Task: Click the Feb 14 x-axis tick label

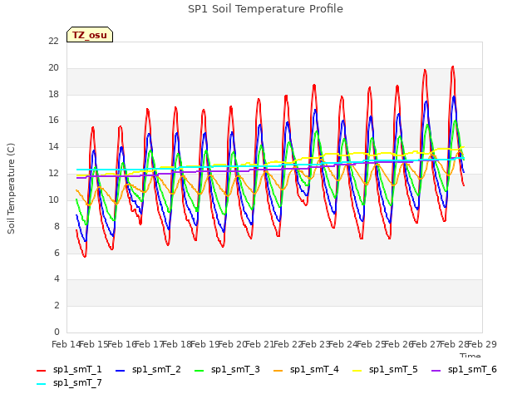Action: [66, 344]
